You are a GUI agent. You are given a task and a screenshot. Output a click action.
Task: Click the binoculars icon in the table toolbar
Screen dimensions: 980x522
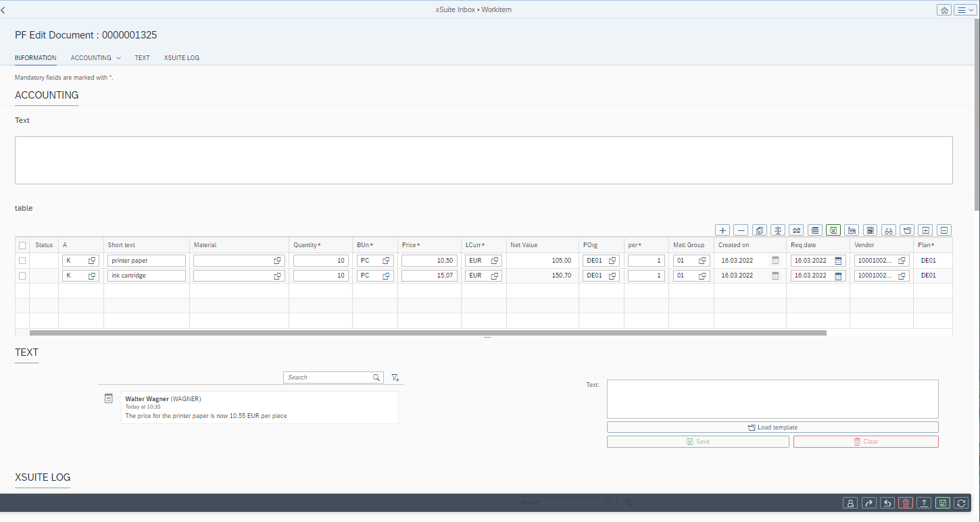pos(888,230)
